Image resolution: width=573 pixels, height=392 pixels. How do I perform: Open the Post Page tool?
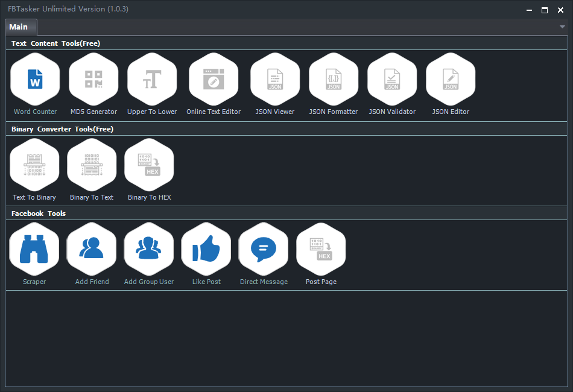(321, 249)
